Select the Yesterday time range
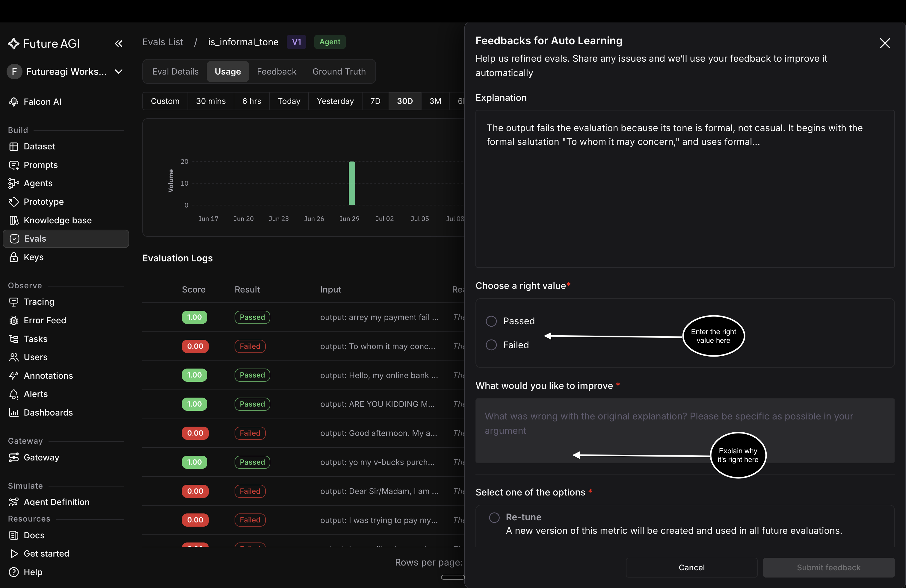 point(335,101)
